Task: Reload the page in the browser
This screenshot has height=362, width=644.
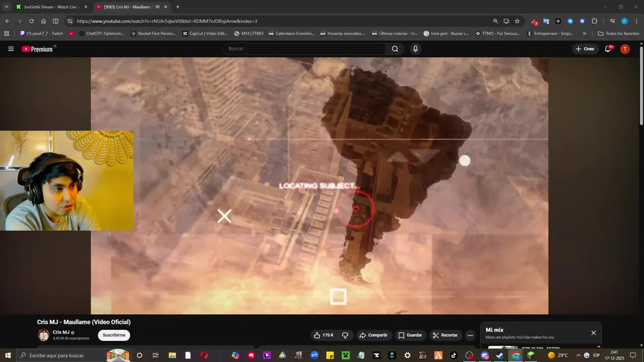Action: 31,21
